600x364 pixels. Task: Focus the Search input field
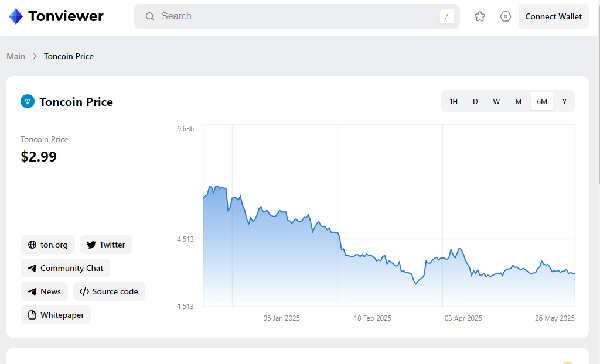point(296,16)
